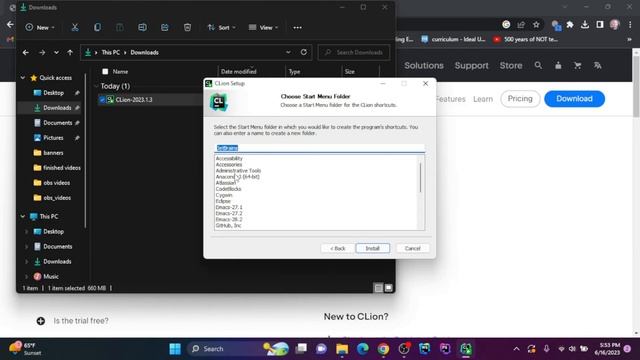Open the account icon on JetBrains site
The image size is (640, 360).
pos(558,65)
